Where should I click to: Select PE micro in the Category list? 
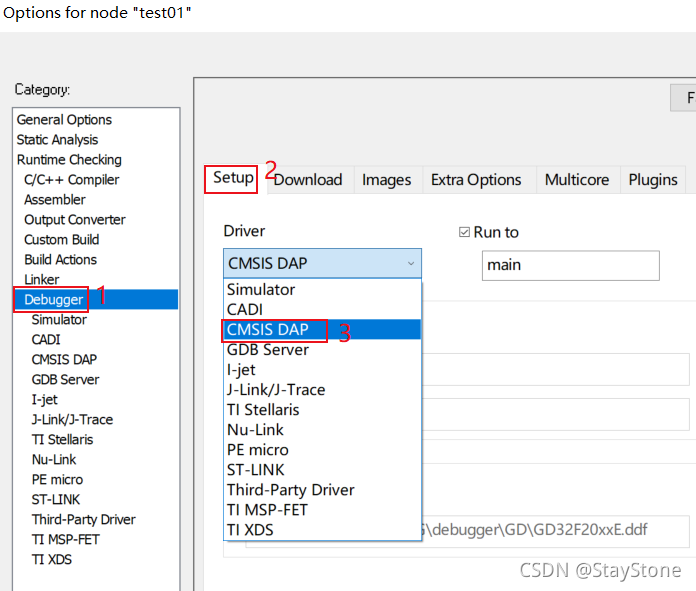[x=57, y=480]
